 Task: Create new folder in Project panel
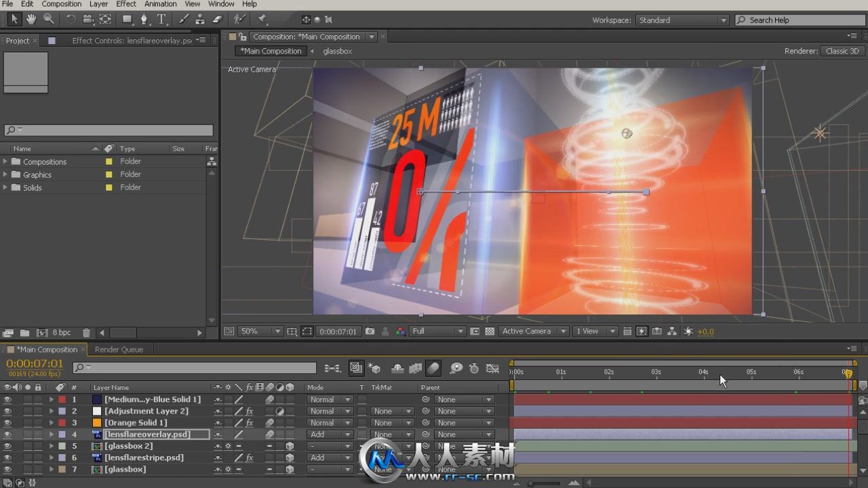click(24, 333)
